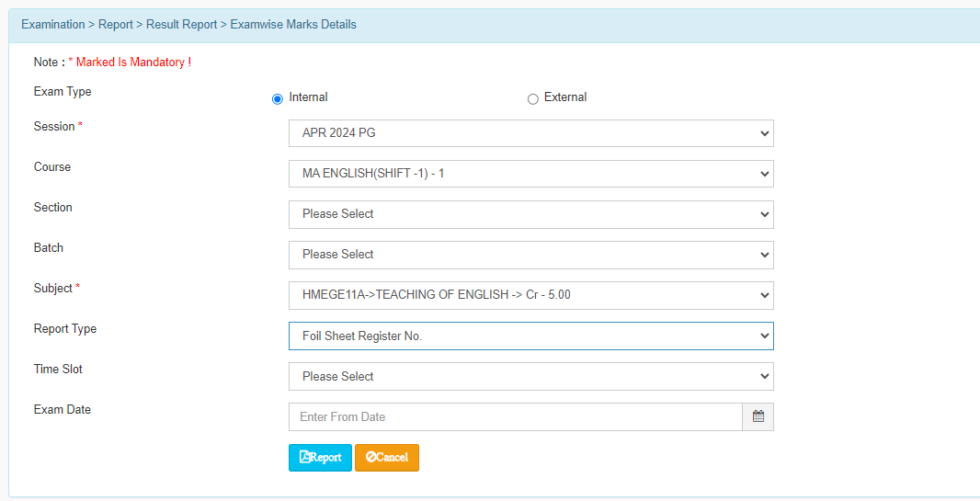Click the "Internal" label text
This screenshot has height=501, width=980.
click(308, 97)
